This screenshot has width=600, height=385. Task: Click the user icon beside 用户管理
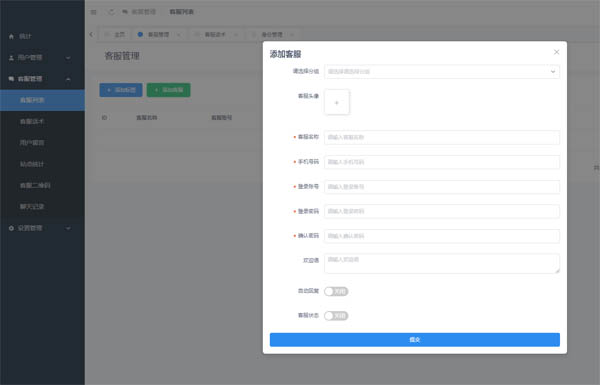11,58
